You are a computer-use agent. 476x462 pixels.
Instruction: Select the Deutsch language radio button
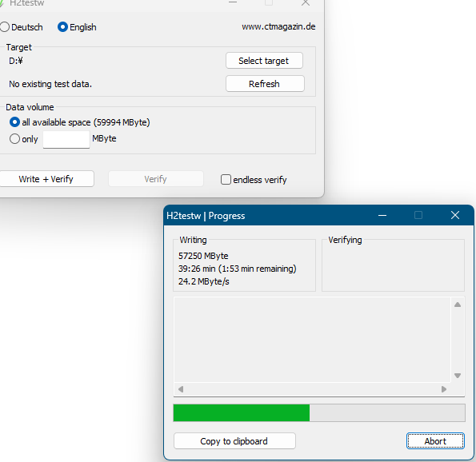pos(5,27)
